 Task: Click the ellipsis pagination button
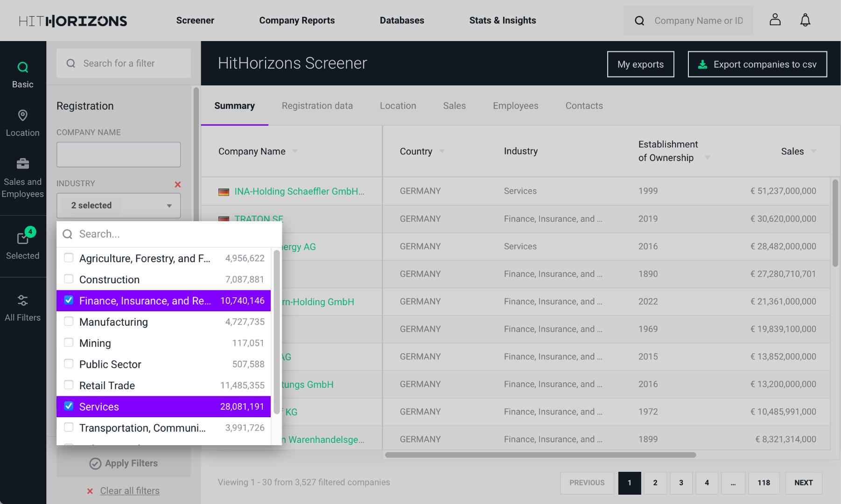point(733,483)
